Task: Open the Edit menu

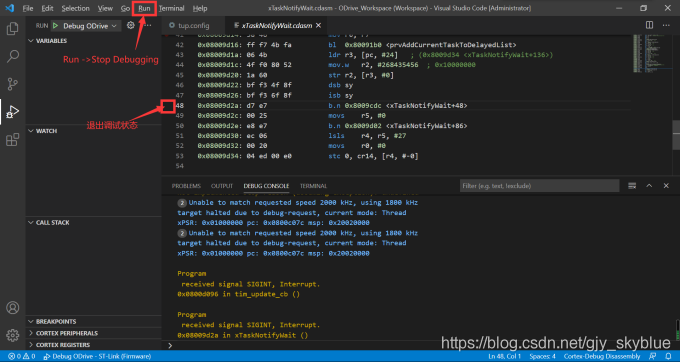Action: [47, 8]
